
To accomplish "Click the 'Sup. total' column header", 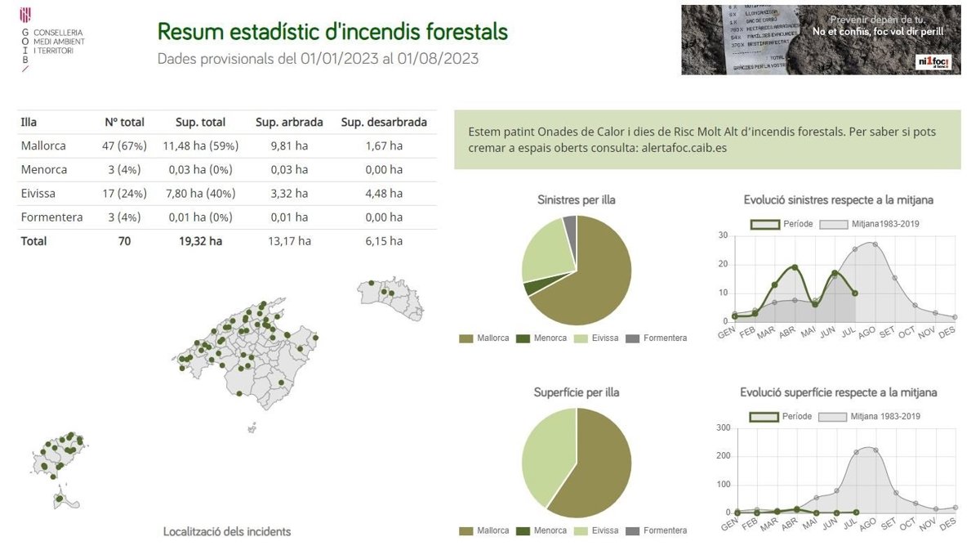I will [200, 122].
